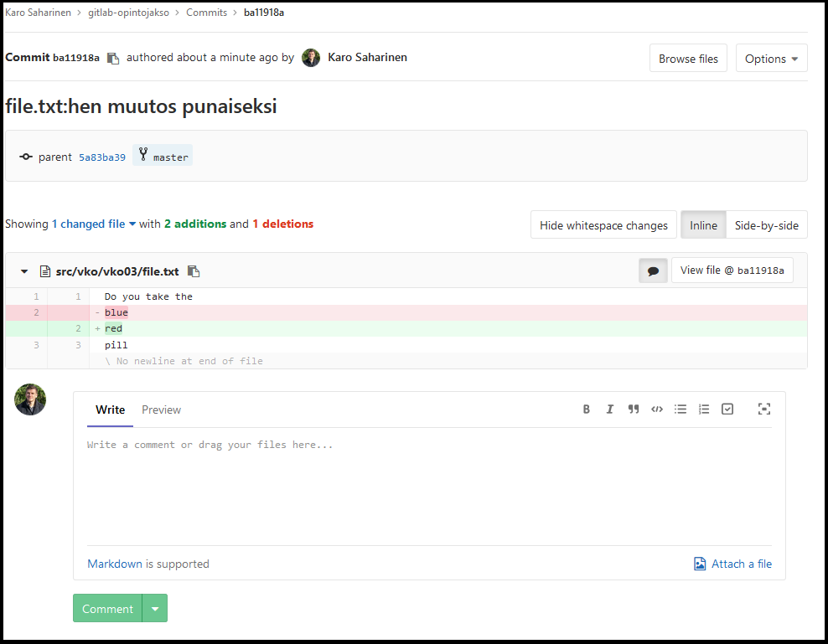Copy the commit SHA to clipboard
This screenshot has width=828, height=644.
(113, 59)
